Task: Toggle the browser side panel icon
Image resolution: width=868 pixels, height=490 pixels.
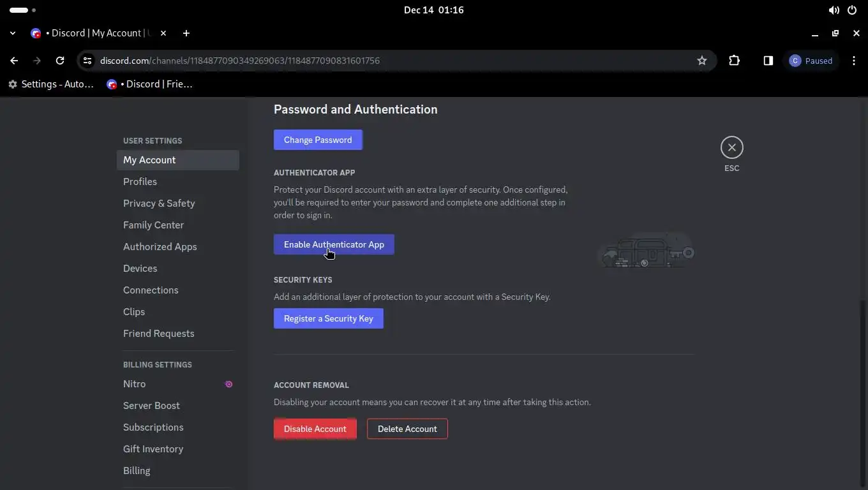Action: (768, 61)
